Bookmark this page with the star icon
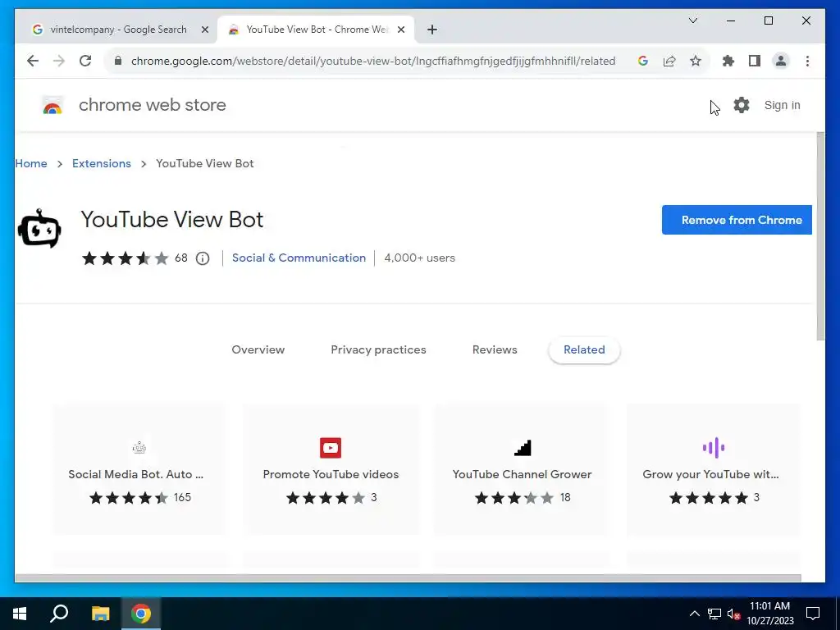Image resolution: width=840 pixels, height=630 pixels. point(696,61)
